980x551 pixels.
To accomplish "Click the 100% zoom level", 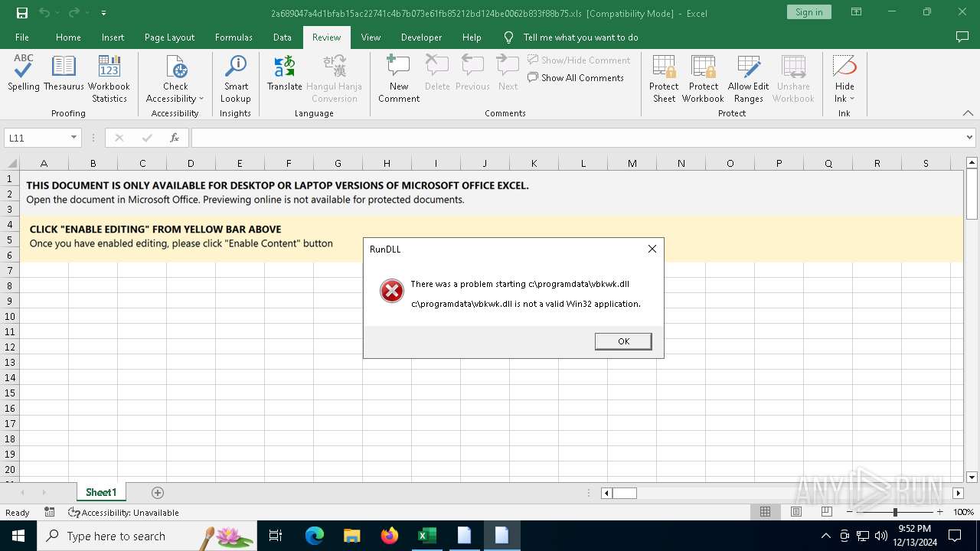I will (963, 512).
